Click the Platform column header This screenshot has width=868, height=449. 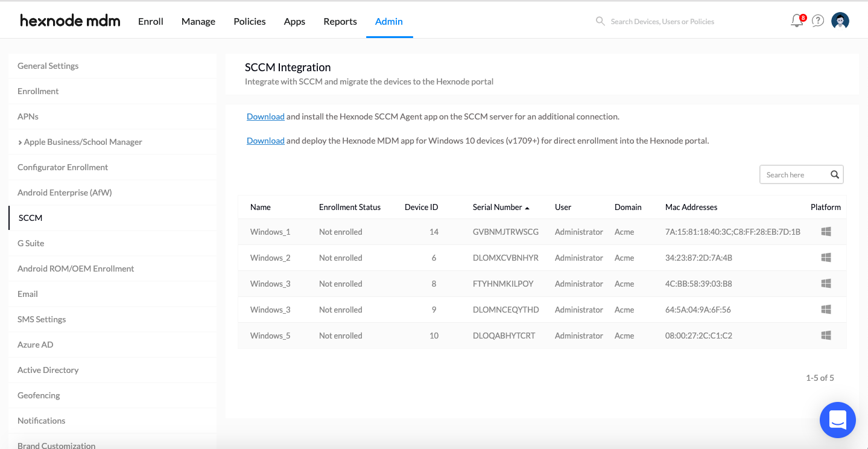(826, 207)
